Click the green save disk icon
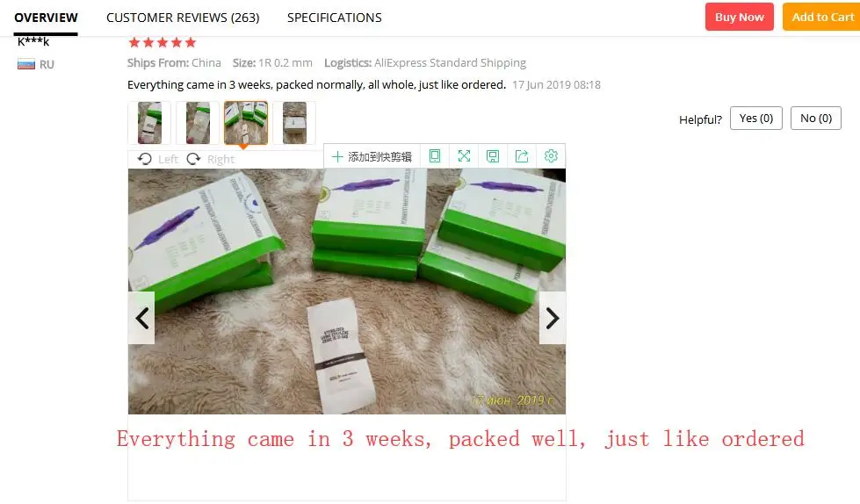This screenshot has height=504, width=860. [x=493, y=156]
